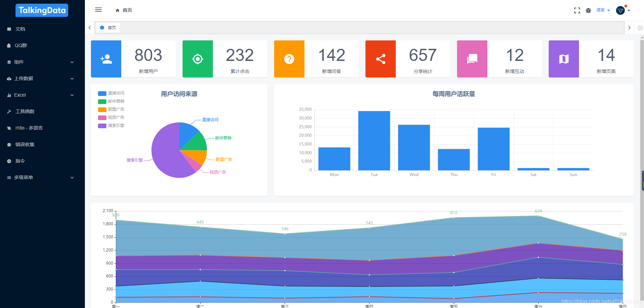Click the 上传数据 cloud icon
This screenshot has height=308, width=644.
pyautogui.click(x=9, y=79)
